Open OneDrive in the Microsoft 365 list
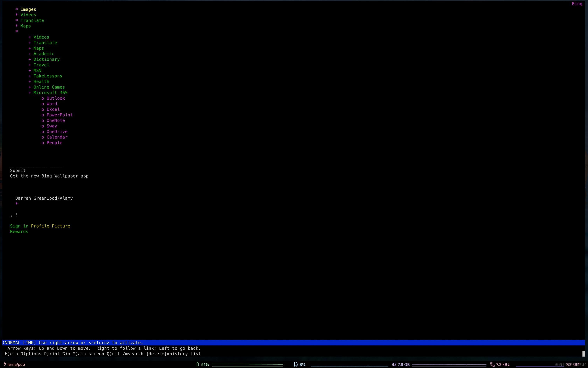Screen dimensions: 588x368 coord(57,132)
